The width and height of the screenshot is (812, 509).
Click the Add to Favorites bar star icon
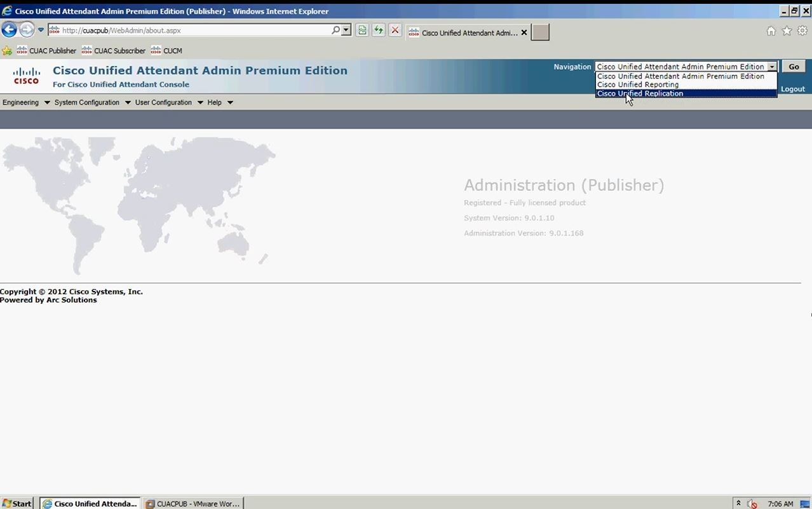coord(7,51)
